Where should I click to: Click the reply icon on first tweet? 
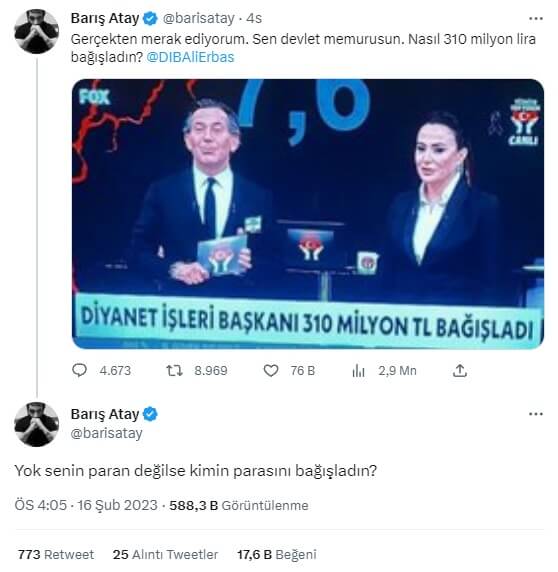tap(80, 370)
